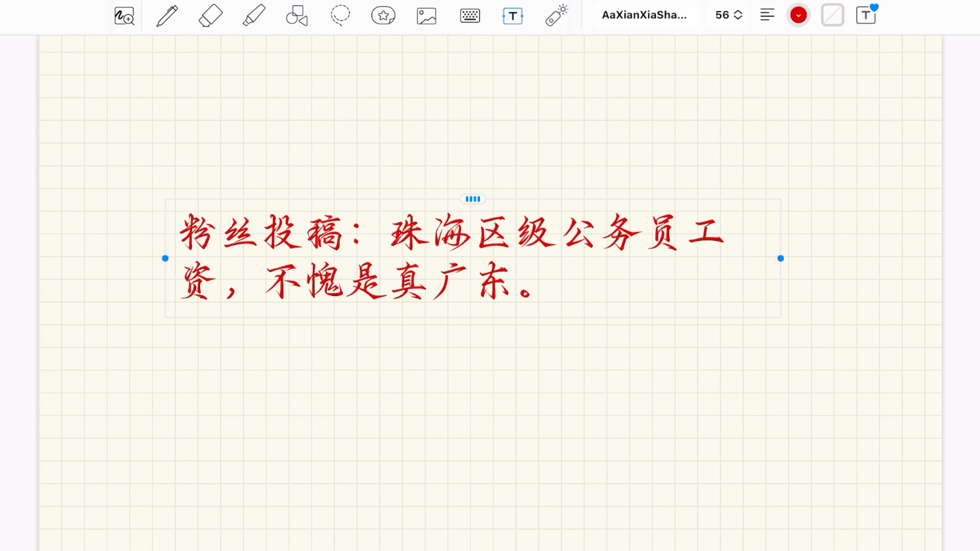Change the font size 56 stepper
This screenshot has width=980, height=551.
coord(729,15)
